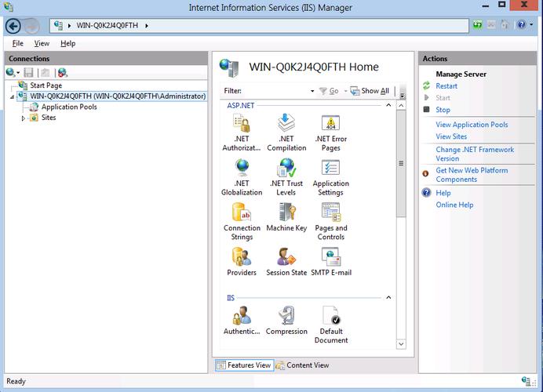
Task: Click Stop in Manage Server actions
Action: point(443,110)
